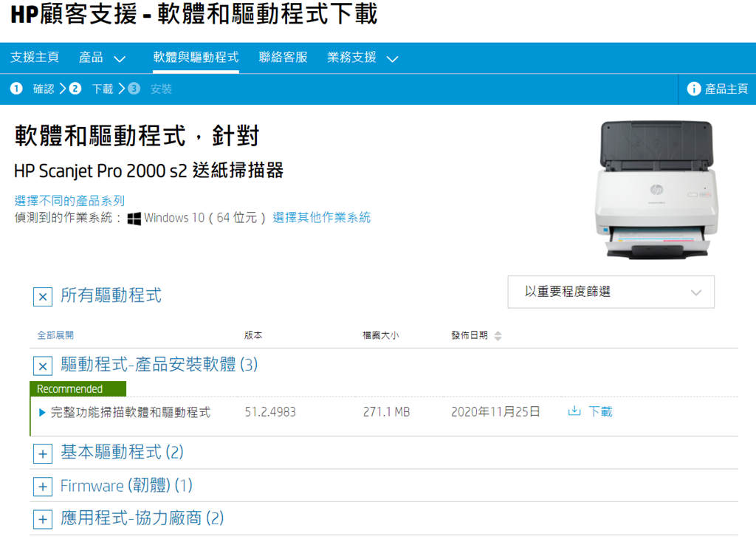756x542 pixels.
Task: Click the release date sort arrows
Action: 498,336
